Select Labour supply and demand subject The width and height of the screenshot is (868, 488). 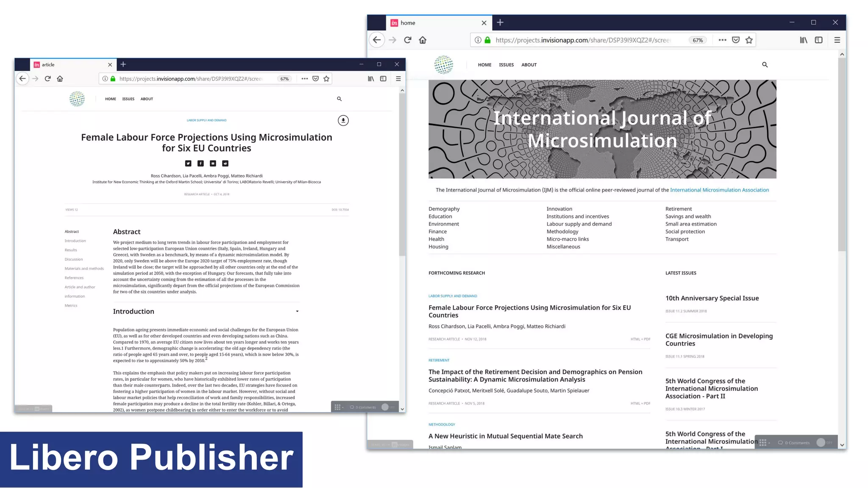(x=579, y=224)
